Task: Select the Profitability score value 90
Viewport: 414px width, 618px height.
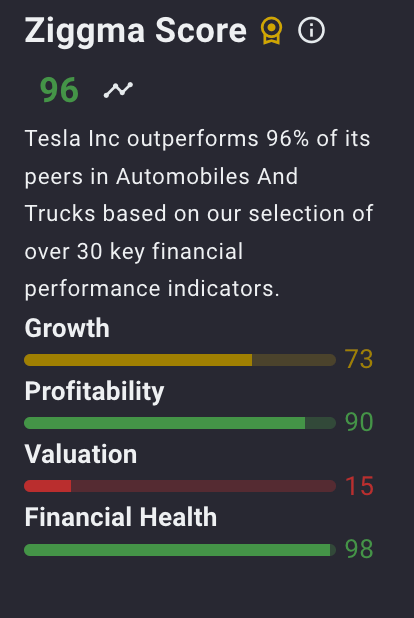Action: [359, 422]
